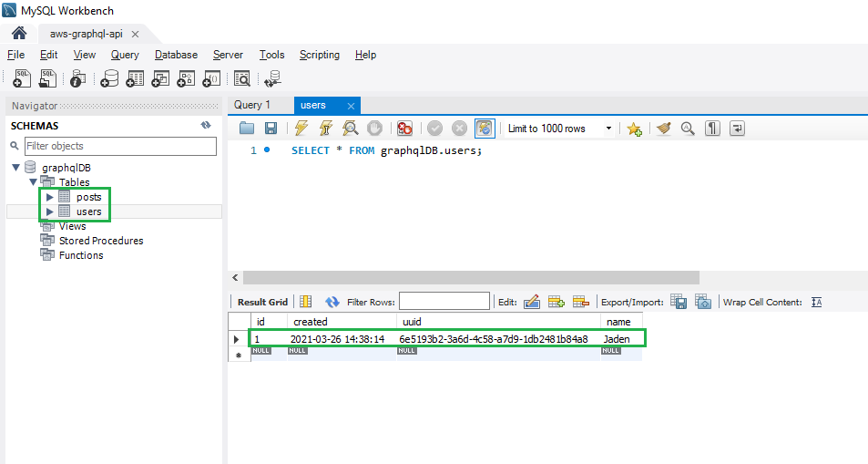Close the users query tab
Screen dimensions: 868x464
click(351, 106)
